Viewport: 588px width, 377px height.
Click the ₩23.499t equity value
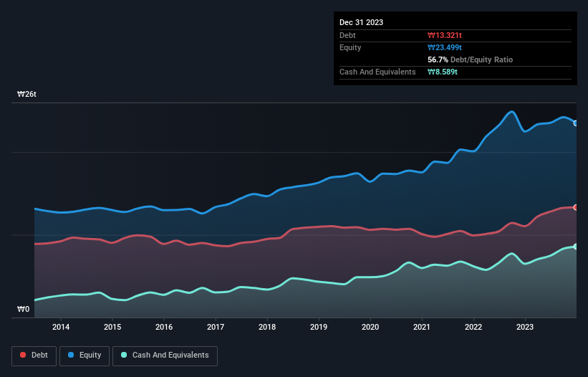[444, 47]
